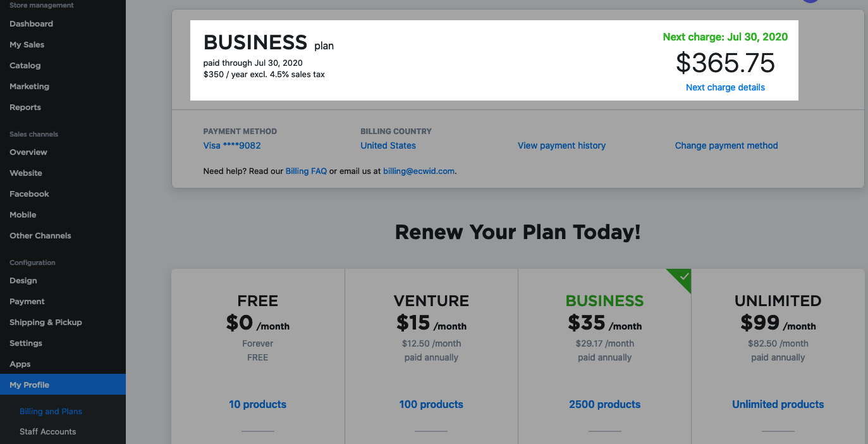Image resolution: width=868 pixels, height=444 pixels.
Task: Go to My Sales section
Action: pyautogui.click(x=27, y=45)
